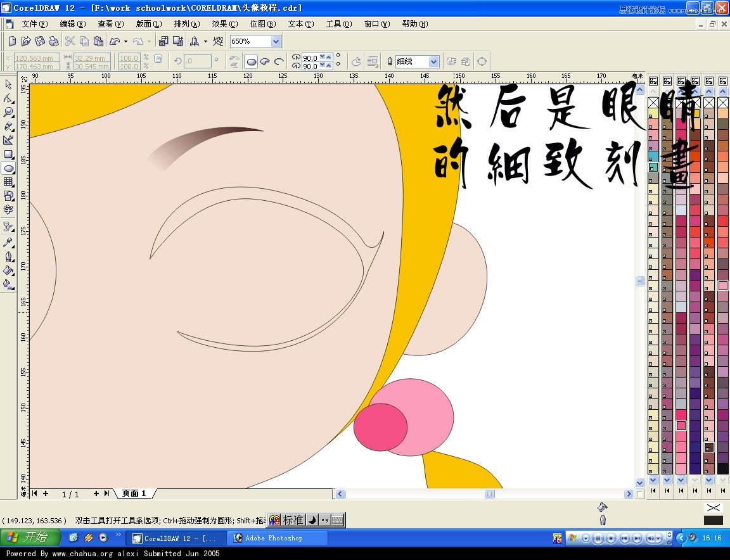The image size is (730, 560).
Task: Open the outline width dropdown
Action: tap(435, 61)
